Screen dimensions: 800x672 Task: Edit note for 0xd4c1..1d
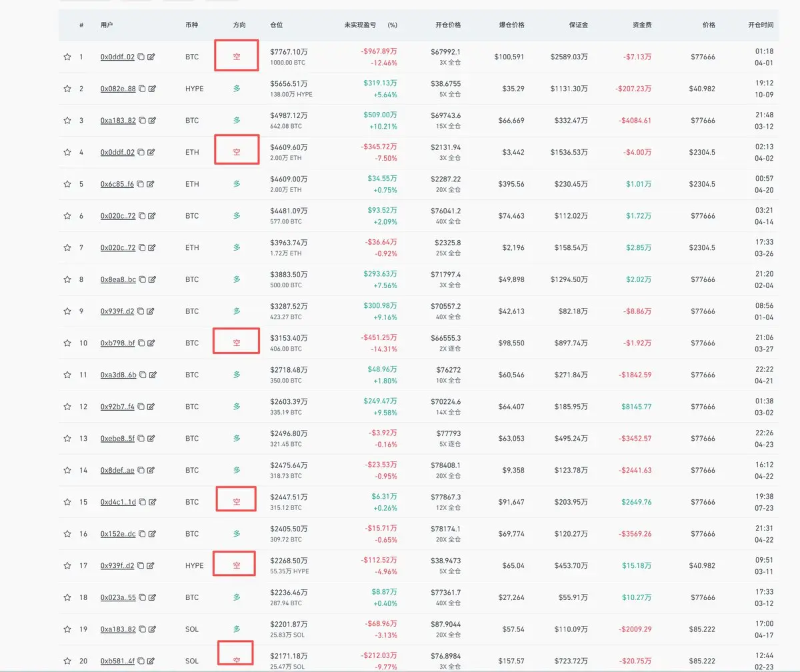tap(152, 502)
